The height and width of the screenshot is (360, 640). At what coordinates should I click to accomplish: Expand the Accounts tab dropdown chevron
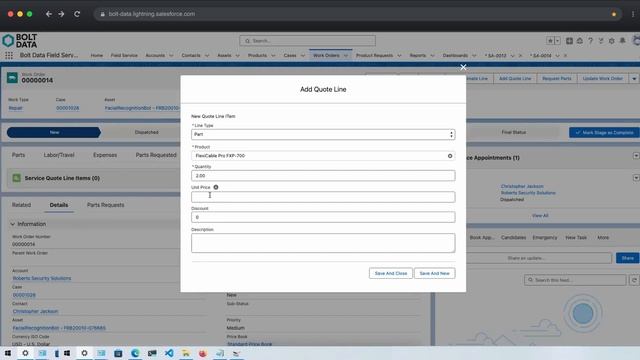point(171,56)
